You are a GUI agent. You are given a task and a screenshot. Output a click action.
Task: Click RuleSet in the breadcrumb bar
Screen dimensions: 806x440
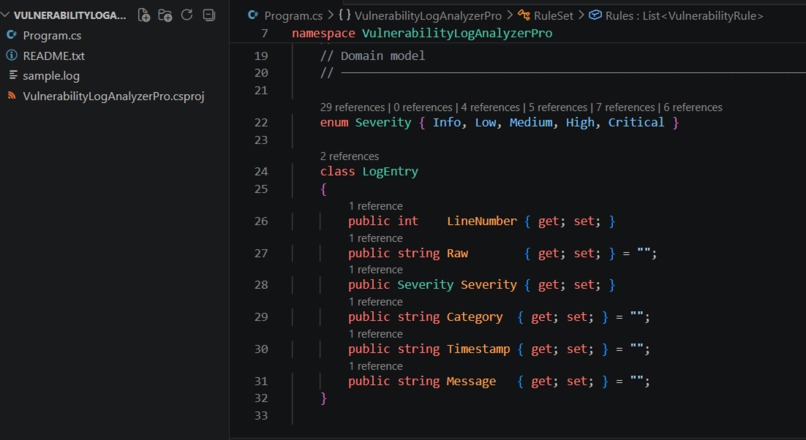coord(553,16)
